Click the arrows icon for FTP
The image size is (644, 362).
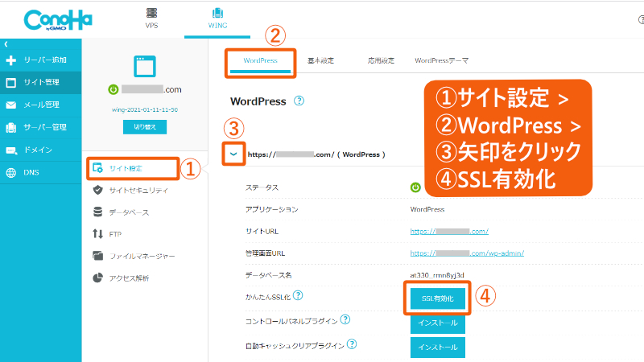pyautogui.click(x=97, y=234)
